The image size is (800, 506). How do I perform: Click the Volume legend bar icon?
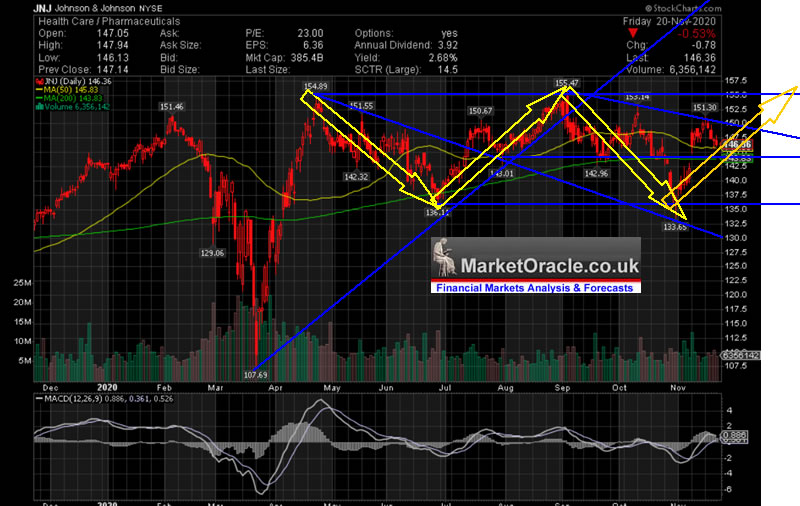coord(40,107)
